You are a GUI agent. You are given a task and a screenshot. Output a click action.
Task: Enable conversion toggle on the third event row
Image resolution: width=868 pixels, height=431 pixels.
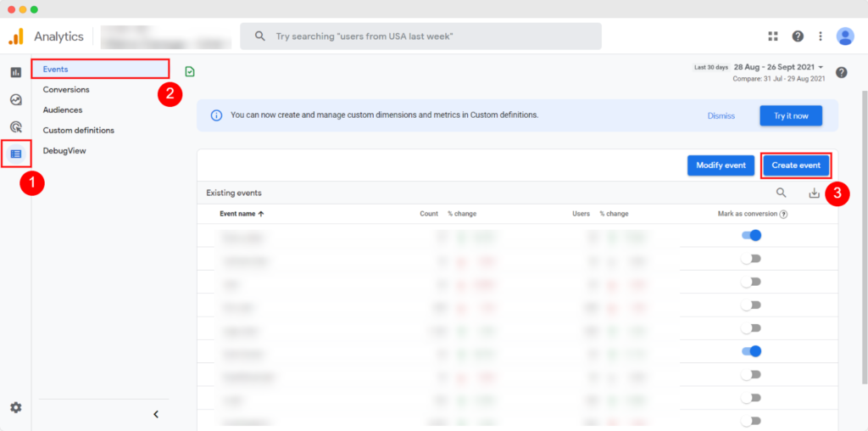[751, 282]
